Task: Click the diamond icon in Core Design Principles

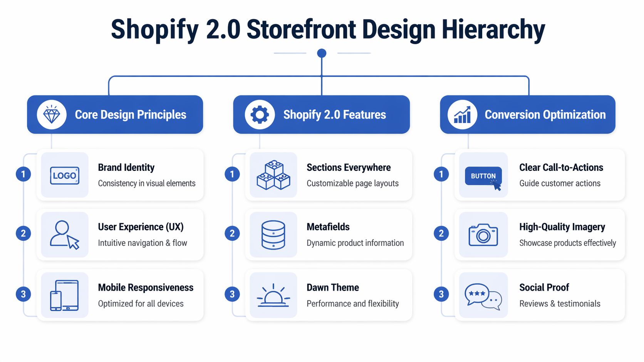Action: tap(52, 114)
